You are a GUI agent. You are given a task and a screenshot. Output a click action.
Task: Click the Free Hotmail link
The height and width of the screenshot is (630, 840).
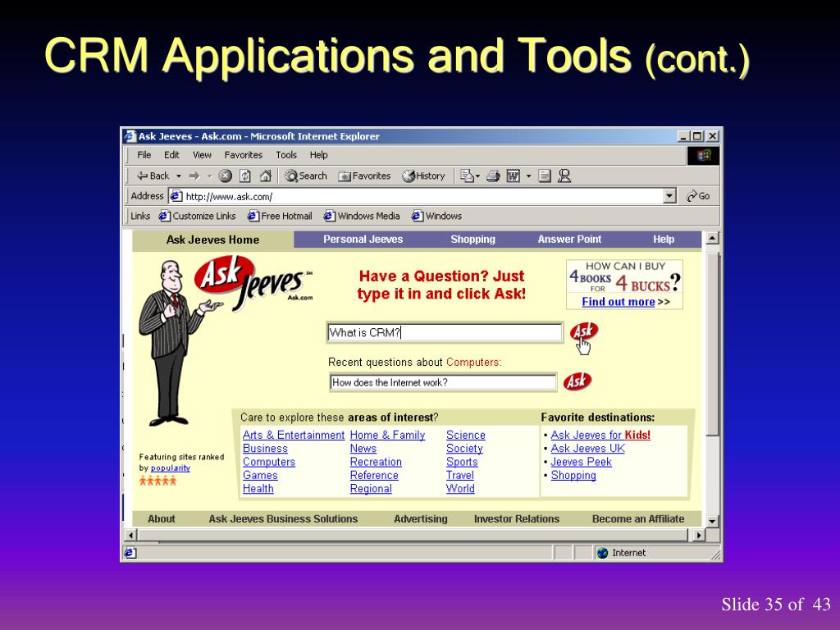pos(281,216)
